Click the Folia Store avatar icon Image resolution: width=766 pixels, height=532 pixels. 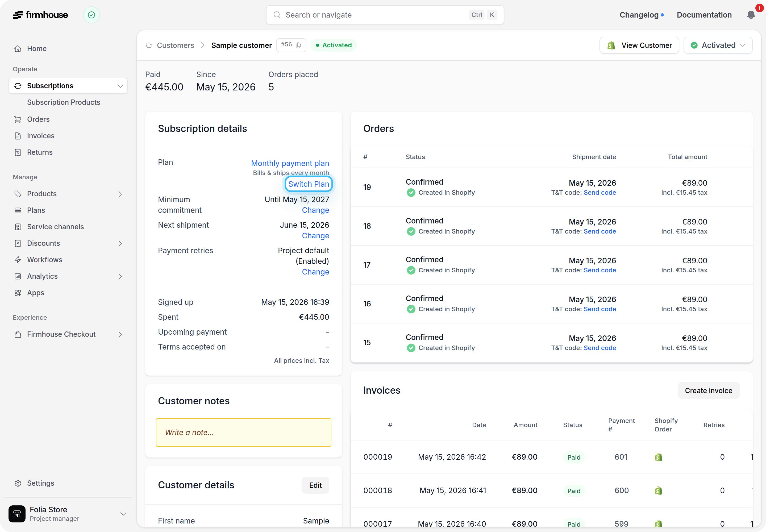17,514
